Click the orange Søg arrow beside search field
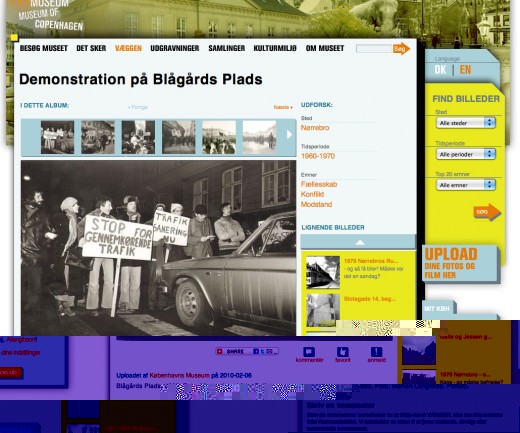 pyautogui.click(x=401, y=49)
